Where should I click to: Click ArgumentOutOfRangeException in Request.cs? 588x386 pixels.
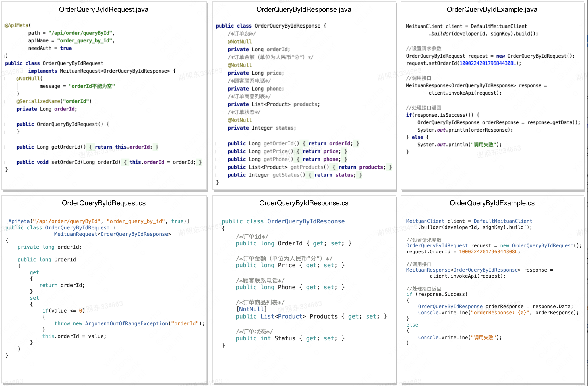click(x=127, y=323)
